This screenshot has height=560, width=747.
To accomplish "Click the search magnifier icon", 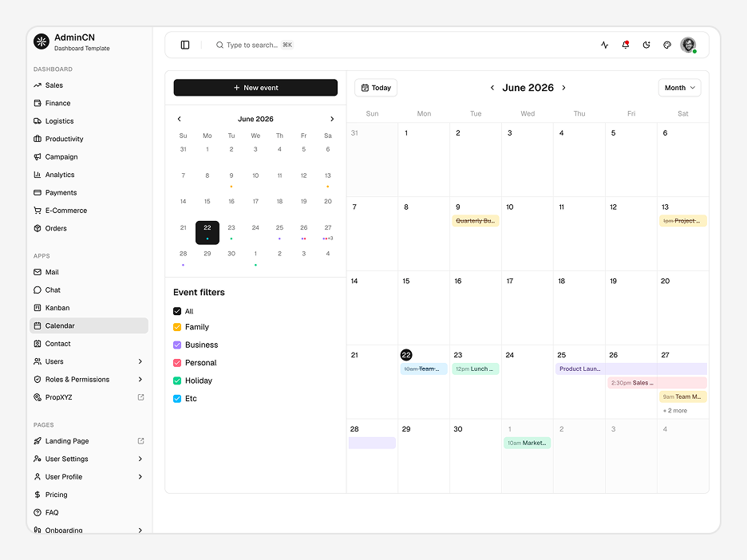I will point(219,45).
